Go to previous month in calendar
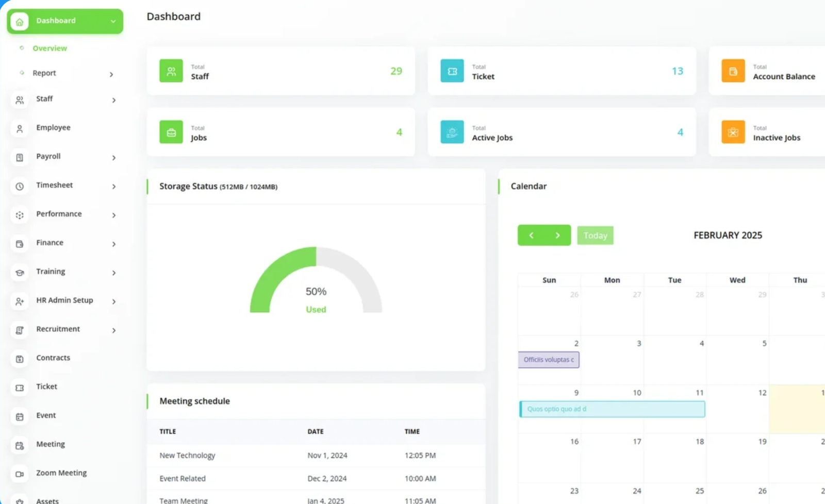This screenshot has height=504, width=825. [531, 236]
